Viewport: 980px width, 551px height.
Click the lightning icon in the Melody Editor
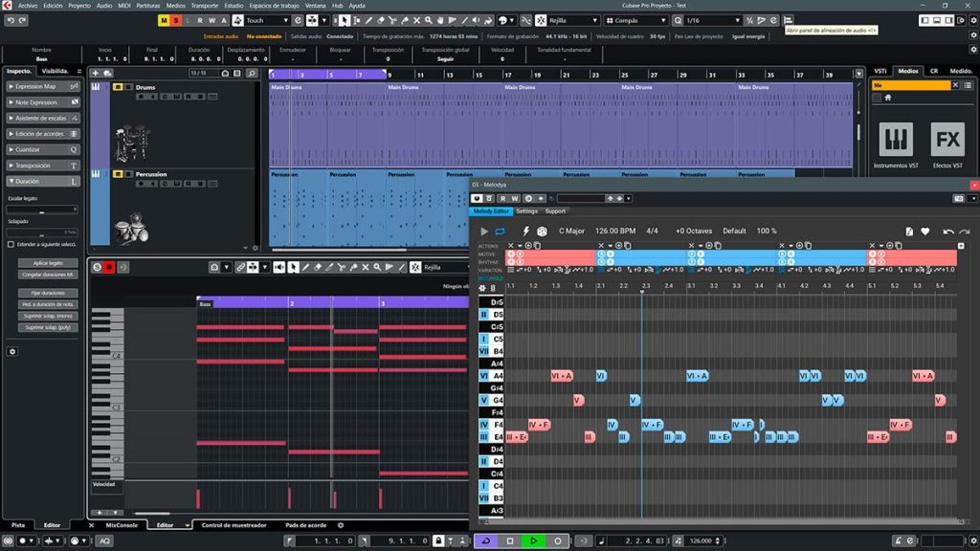click(x=525, y=231)
